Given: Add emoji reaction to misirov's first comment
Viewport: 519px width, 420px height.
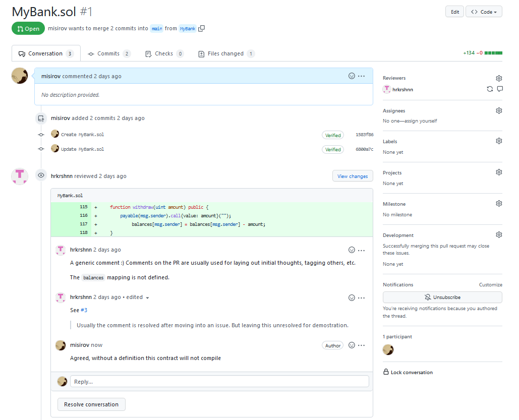Looking at the screenshot, I should 352,76.
